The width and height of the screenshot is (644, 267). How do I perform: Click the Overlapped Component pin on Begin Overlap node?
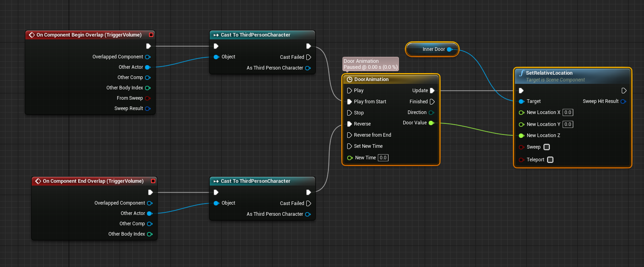[x=148, y=57]
